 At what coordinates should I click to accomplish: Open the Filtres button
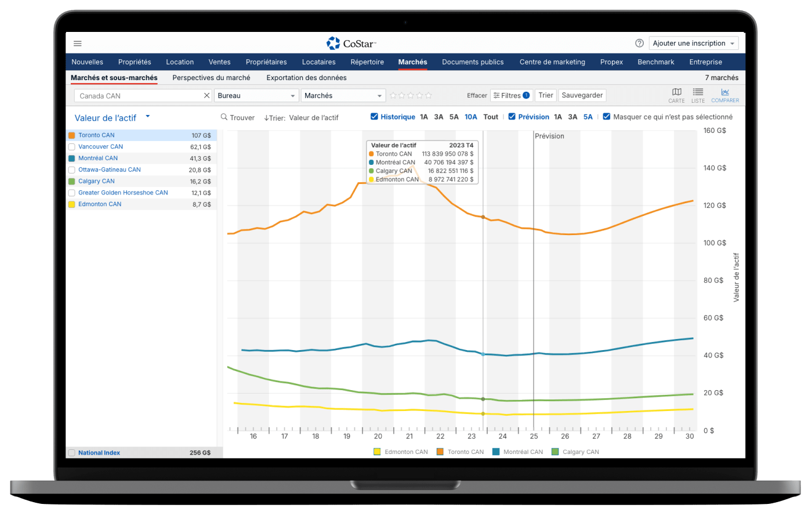pos(511,95)
